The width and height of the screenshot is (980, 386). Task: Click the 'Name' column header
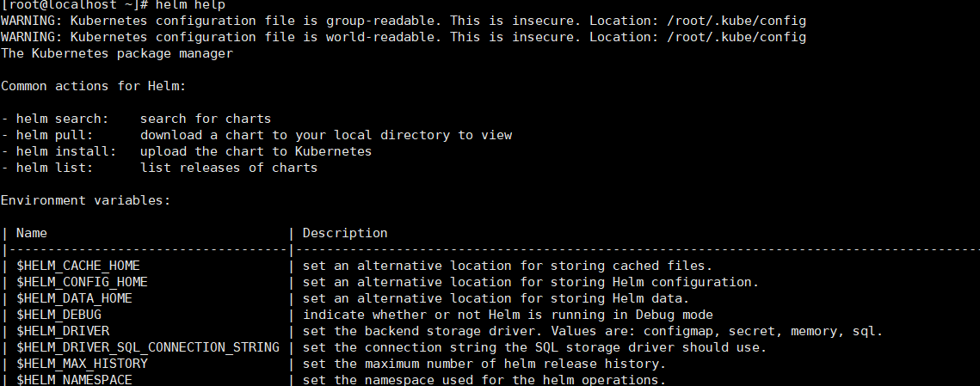[32, 233]
